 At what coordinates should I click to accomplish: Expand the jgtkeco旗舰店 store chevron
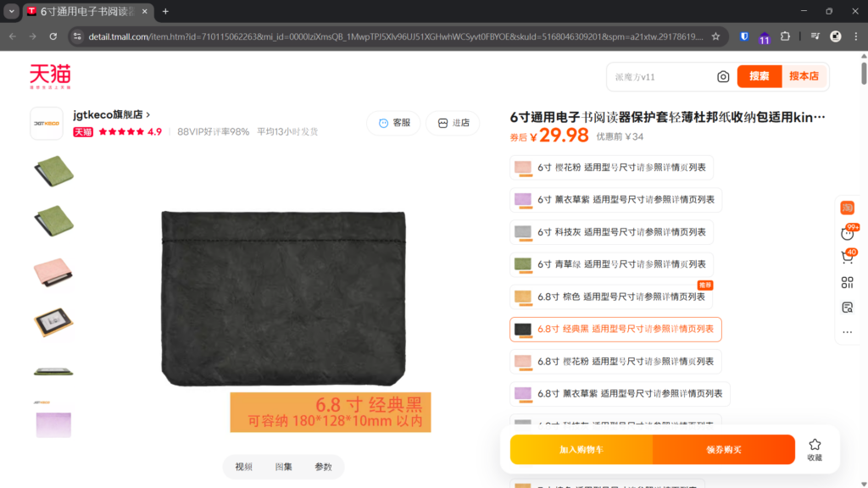[148, 114]
